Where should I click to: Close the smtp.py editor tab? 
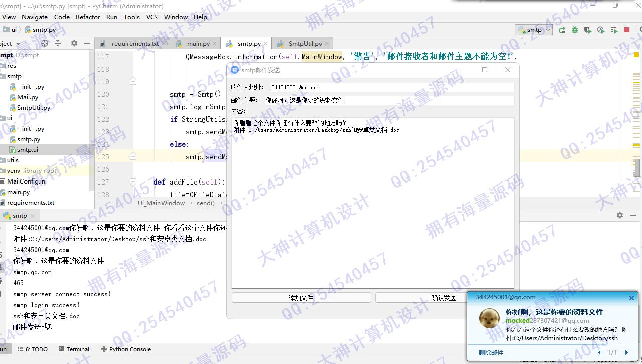pos(266,44)
